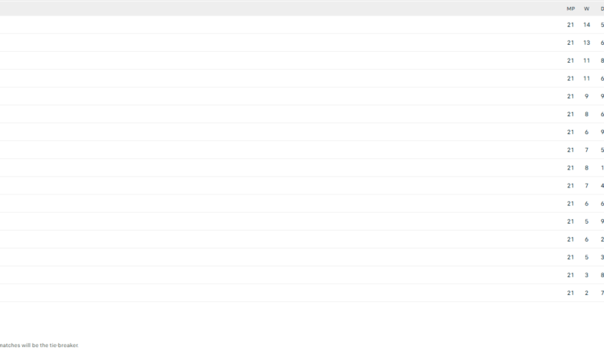This screenshot has height=364, width=604.
Task: Click the W value 6 in seventh row
Action: point(586,132)
